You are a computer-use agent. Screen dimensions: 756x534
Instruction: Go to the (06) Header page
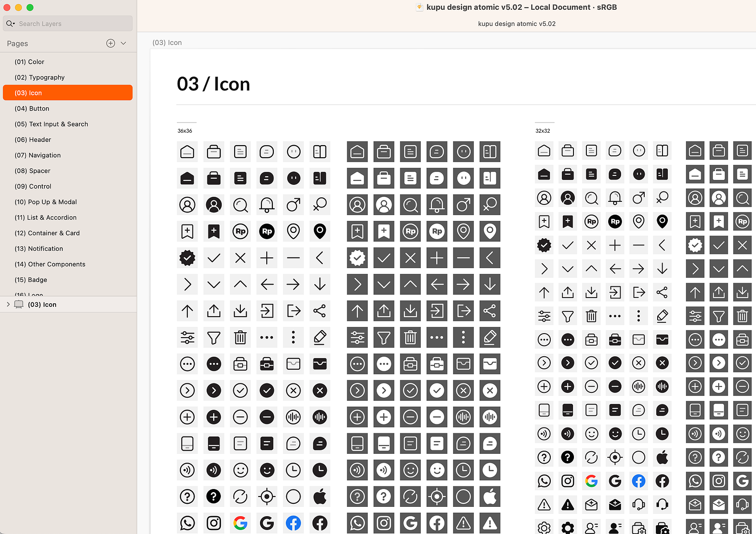[68, 140]
